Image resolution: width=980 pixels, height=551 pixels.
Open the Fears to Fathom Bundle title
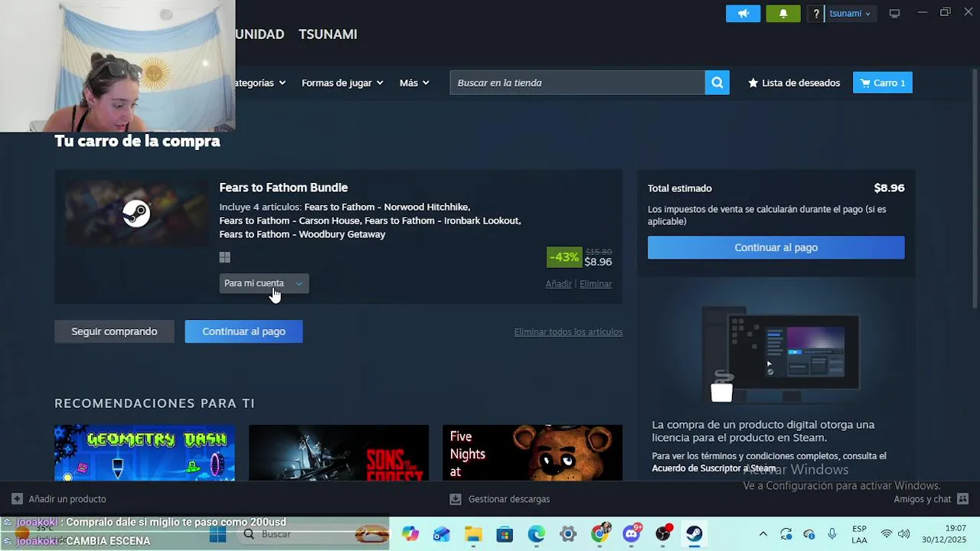[283, 187]
